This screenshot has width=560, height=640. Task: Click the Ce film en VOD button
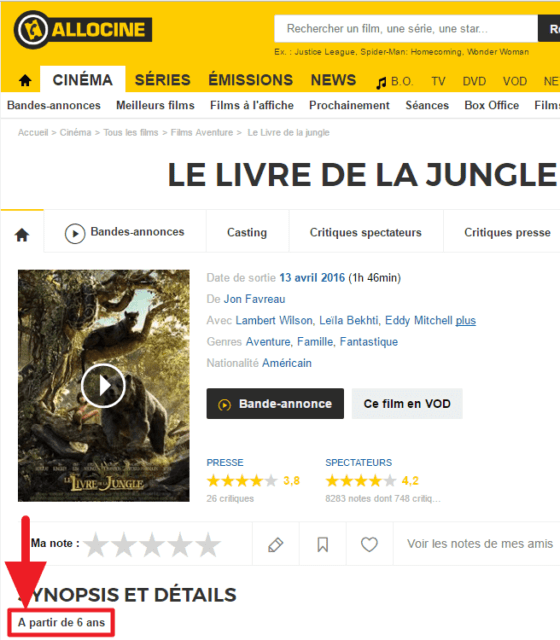(407, 404)
